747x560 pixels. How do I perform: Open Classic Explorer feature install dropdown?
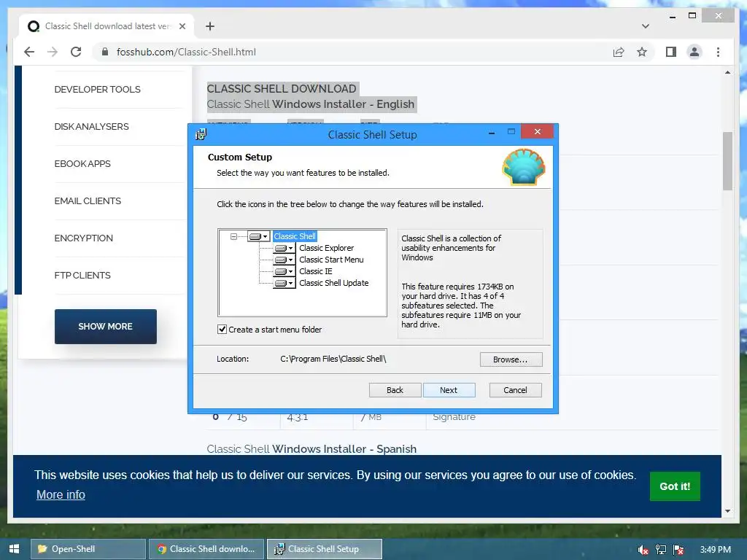pos(285,248)
